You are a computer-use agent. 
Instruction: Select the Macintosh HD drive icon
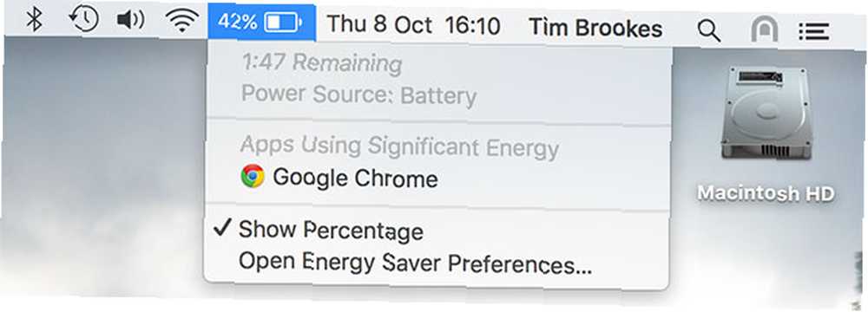click(x=766, y=114)
